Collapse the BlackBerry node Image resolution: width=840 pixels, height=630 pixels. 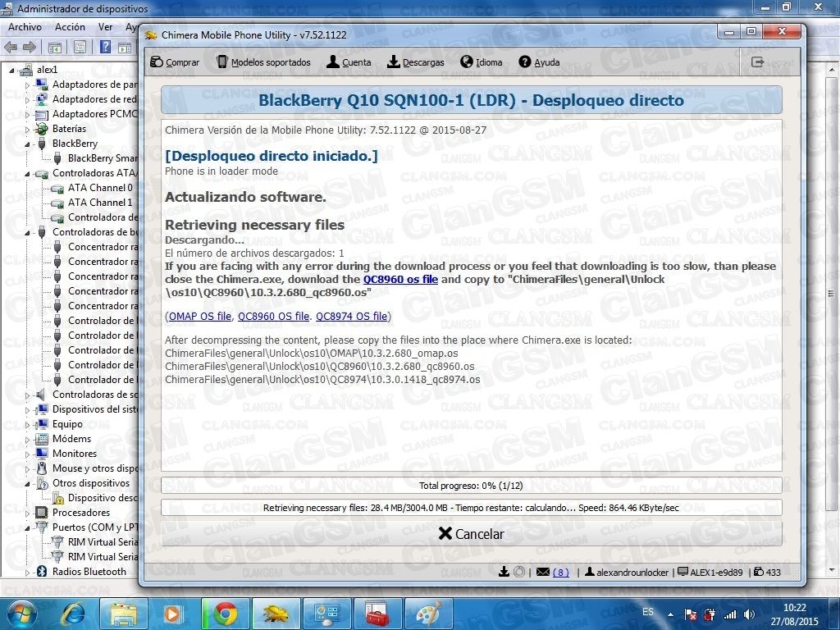[27, 144]
